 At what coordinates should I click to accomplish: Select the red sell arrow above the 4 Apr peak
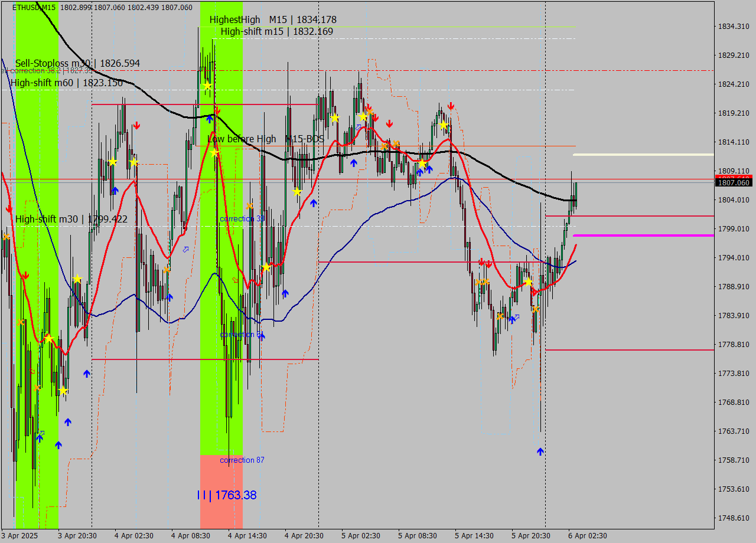(x=137, y=125)
